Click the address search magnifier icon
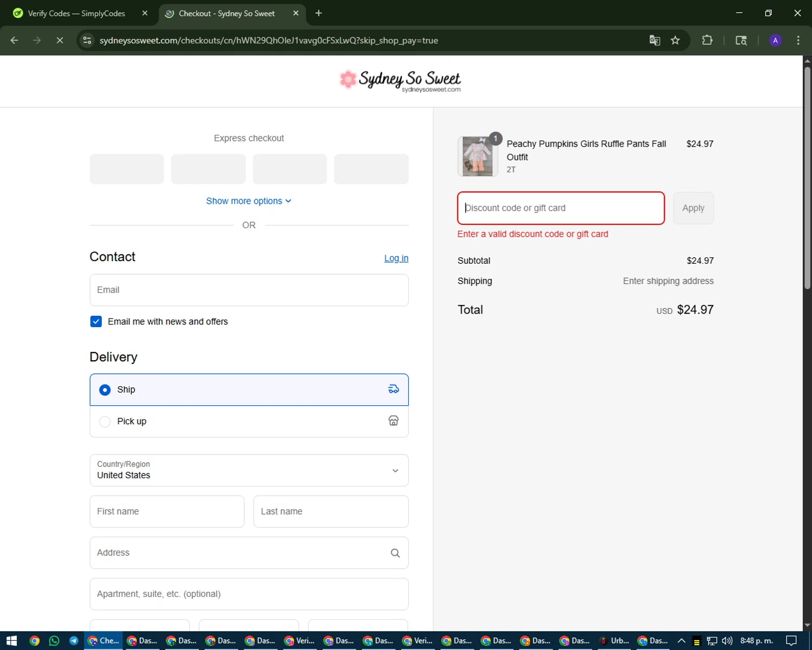 click(395, 553)
